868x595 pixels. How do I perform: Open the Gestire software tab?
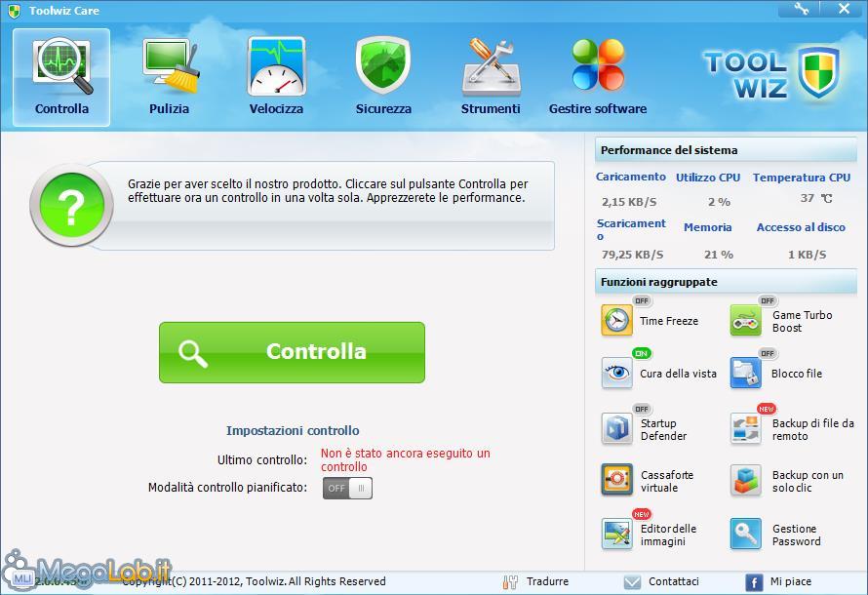click(598, 77)
